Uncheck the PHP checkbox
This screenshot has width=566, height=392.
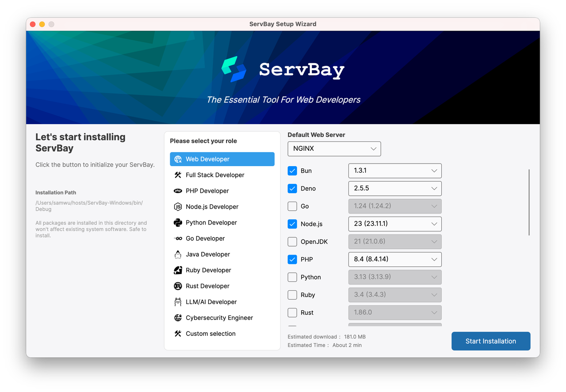tap(292, 259)
